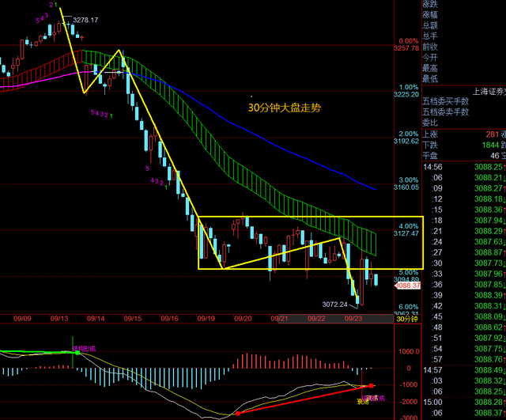The image size is (506, 420).
Task: Click the 总额 field label
Action: [x=430, y=25]
